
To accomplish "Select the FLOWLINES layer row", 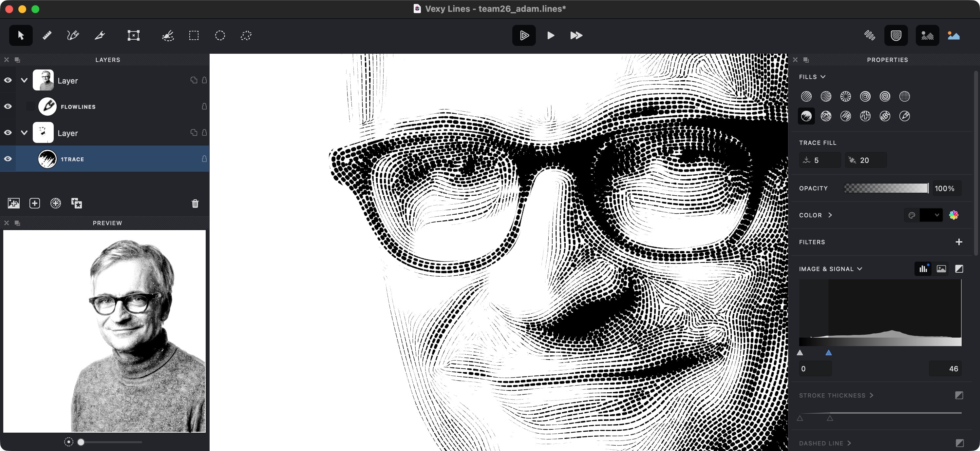I will 104,106.
